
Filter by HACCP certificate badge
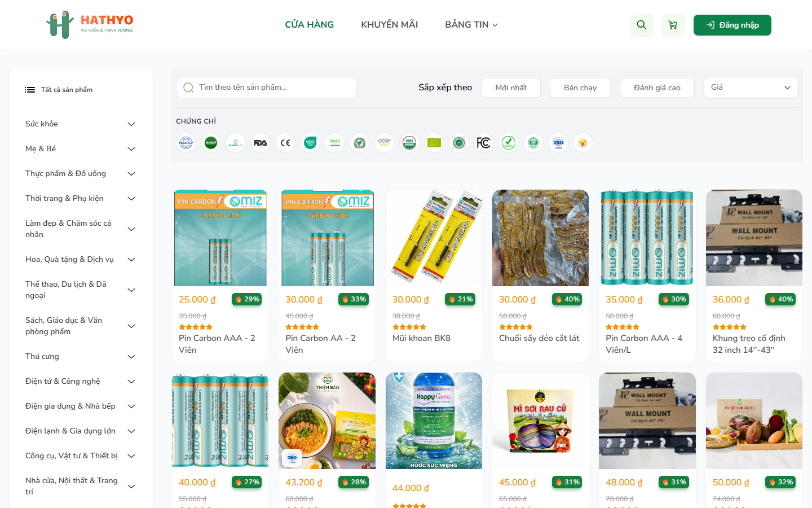pyautogui.click(x=186, y=143)
